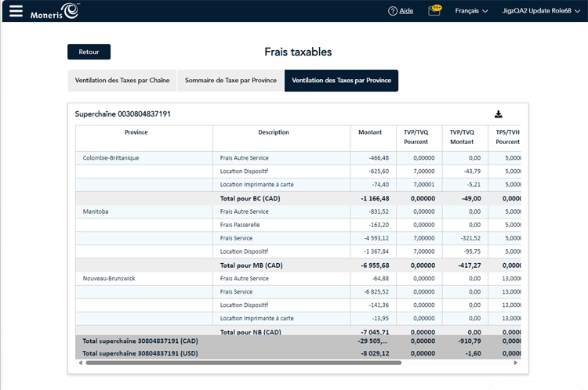
Task: Open the Aide help icon
Action: tap(393, 11)
